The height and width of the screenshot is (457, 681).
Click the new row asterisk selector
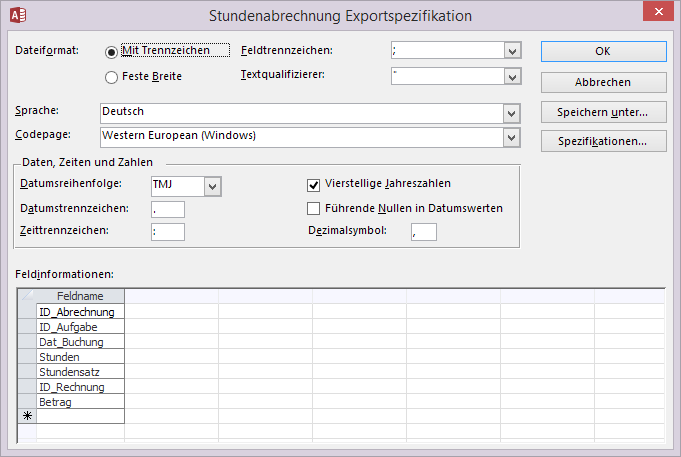click(27, 417)
